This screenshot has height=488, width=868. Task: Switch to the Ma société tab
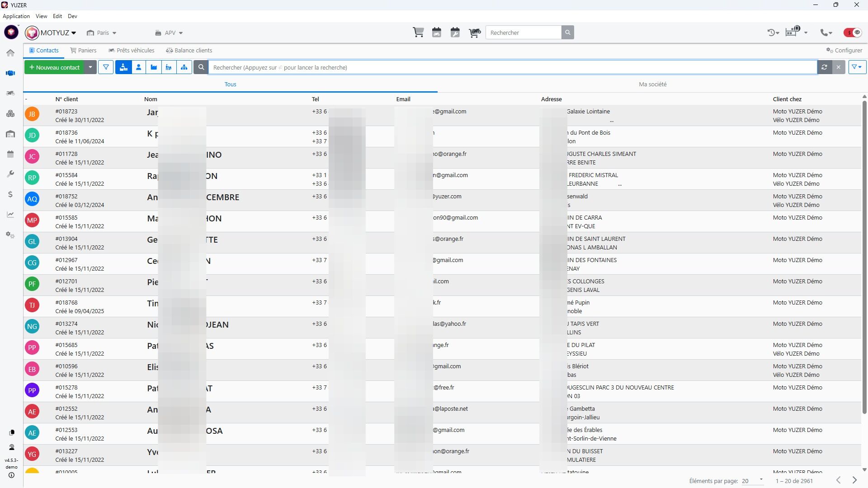click(652, 84)
